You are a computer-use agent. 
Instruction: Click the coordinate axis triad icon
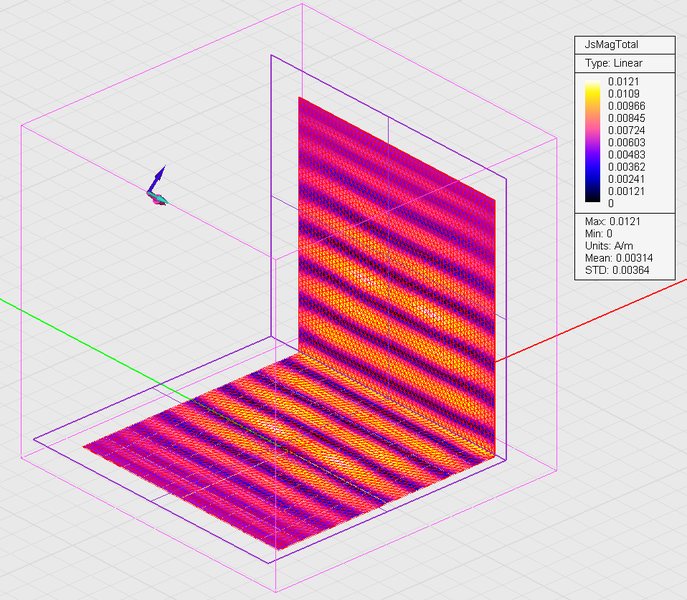tap(155, 188)
